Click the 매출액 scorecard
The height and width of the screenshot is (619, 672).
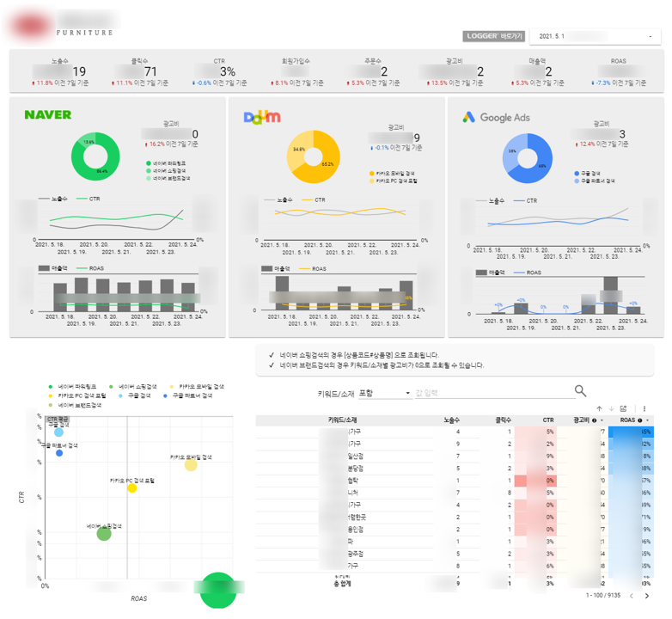pyautogui.click(x=537, y=71)
